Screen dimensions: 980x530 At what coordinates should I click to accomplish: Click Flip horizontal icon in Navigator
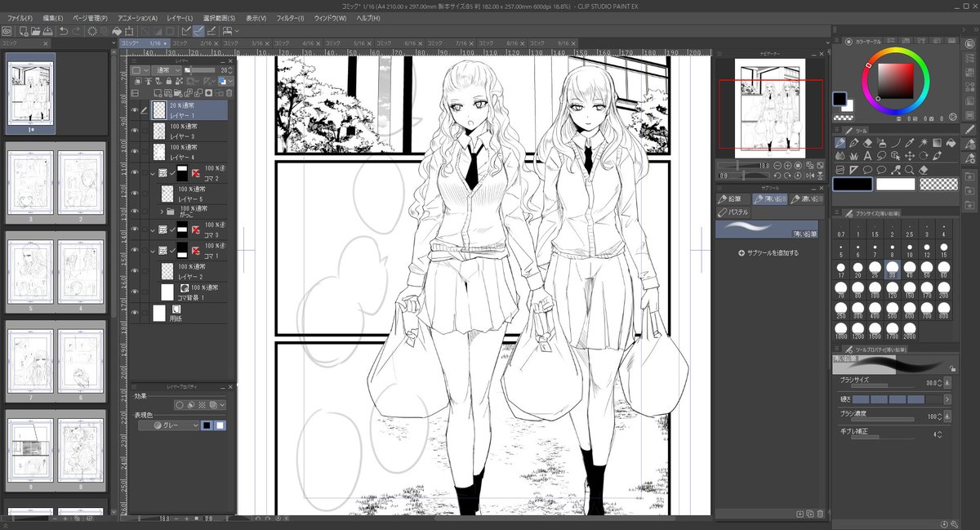(x=810, y=176)
